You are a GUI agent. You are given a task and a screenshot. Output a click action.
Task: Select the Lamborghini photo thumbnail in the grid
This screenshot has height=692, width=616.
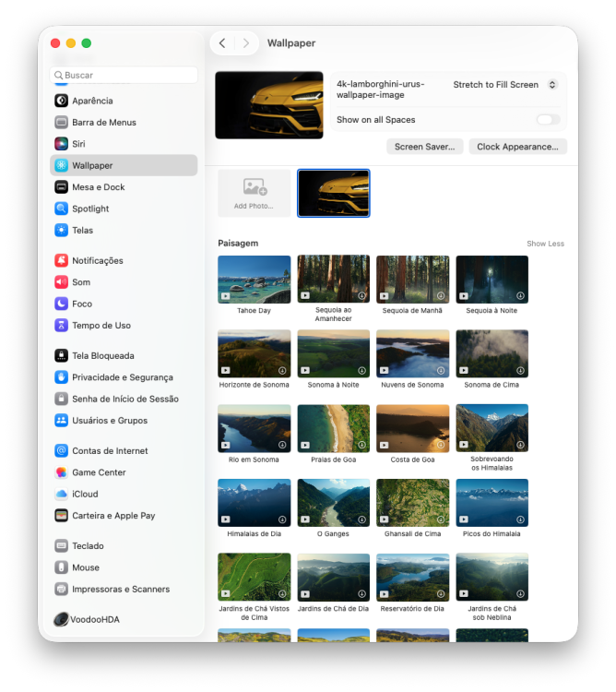pyautogui.click(x=333, y=194)
